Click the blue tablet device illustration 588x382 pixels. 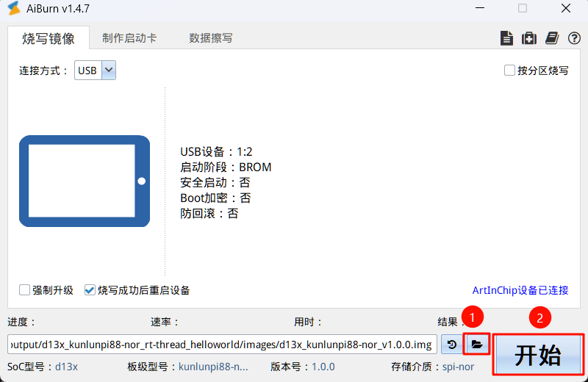coord(85,181)
